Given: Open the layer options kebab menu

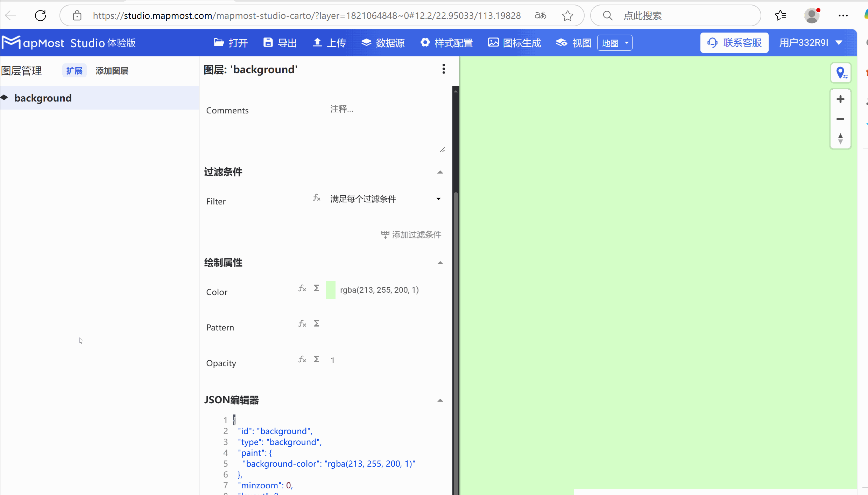Looking at the screenshot, I should [x=444, y=69].
